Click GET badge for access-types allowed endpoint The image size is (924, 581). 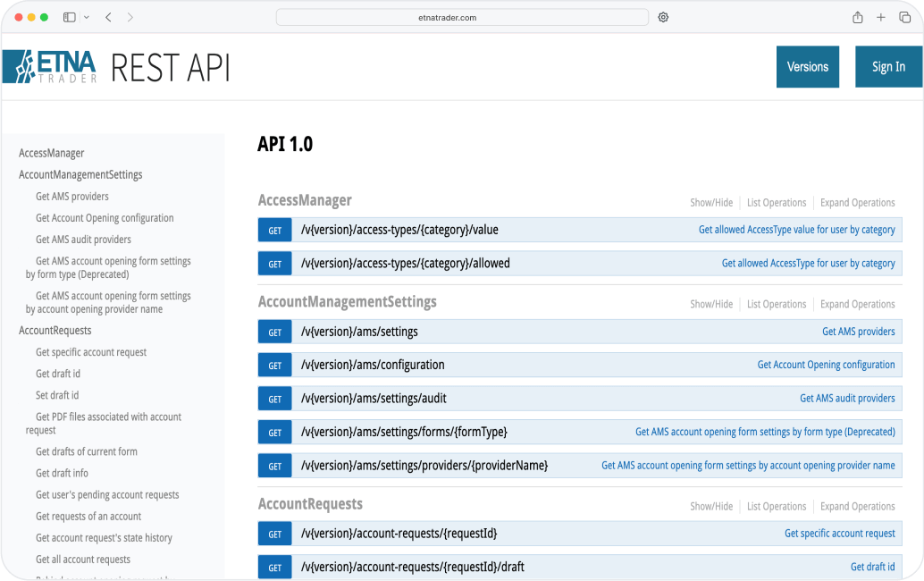coord(274,264)
